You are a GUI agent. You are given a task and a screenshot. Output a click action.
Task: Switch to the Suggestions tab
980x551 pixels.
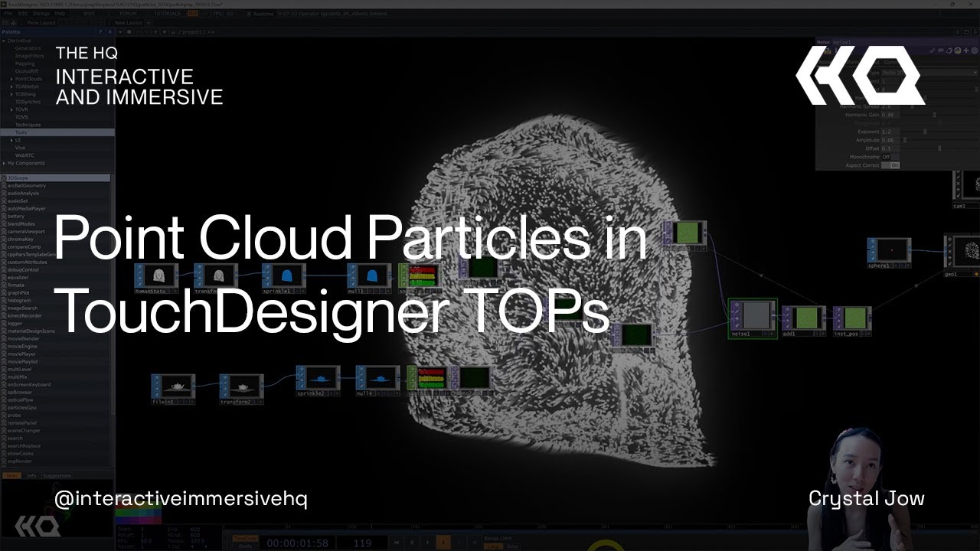click(58, 476)
